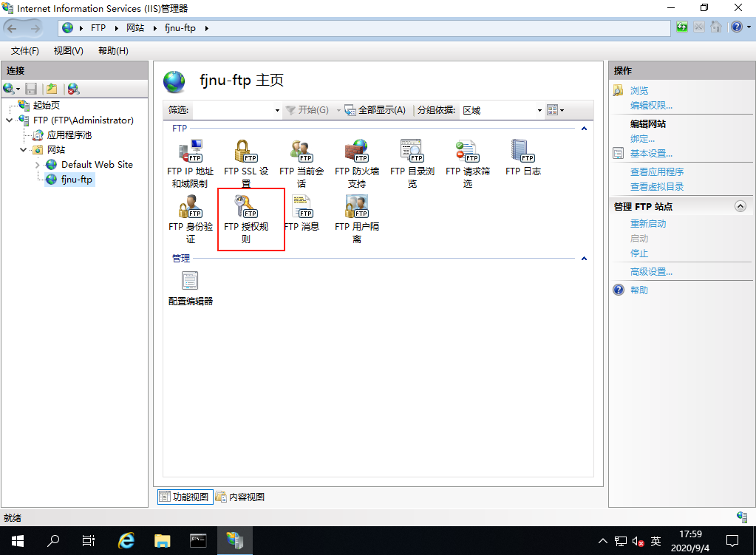Select Default Web Site in tree
The image size is (756, 555).
click(x=96, y=165)
